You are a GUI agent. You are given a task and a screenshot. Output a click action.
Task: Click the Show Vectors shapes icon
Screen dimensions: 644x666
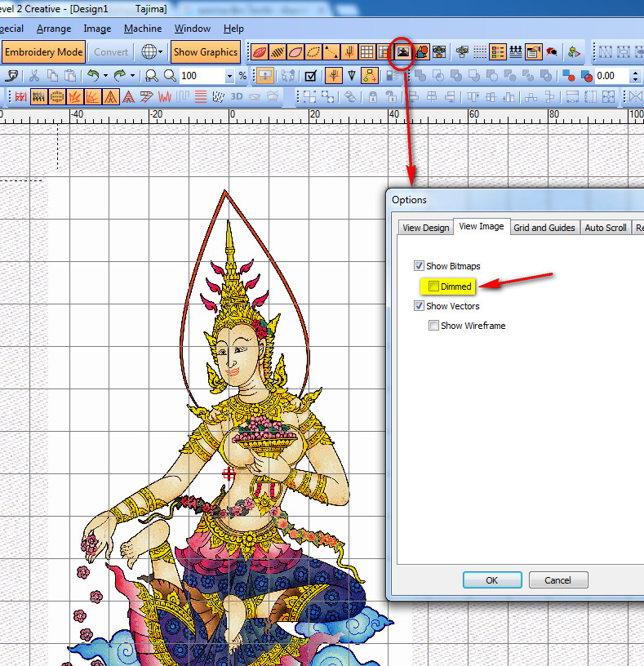(x=421, y=52)
